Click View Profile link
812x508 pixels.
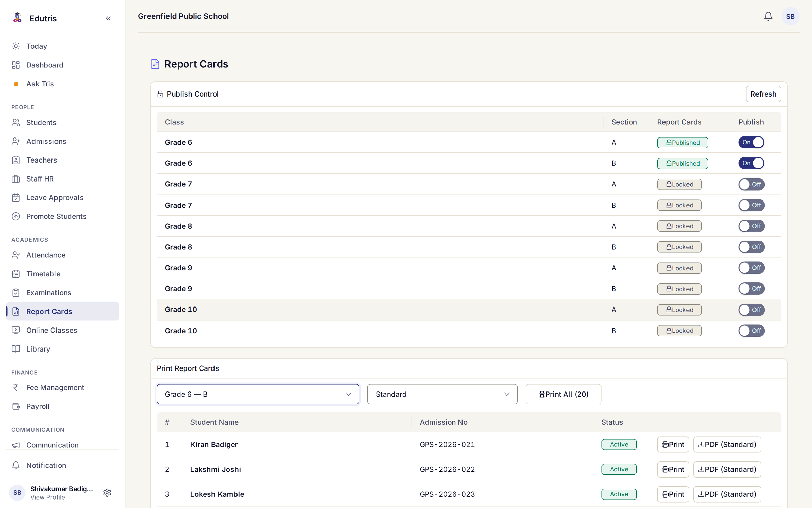point(47,497)
